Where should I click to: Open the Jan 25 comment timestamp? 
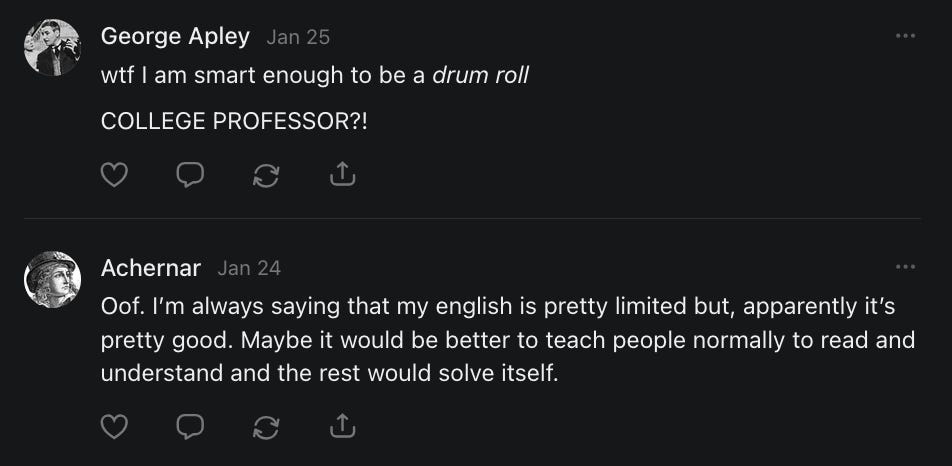tap(298, 37)
